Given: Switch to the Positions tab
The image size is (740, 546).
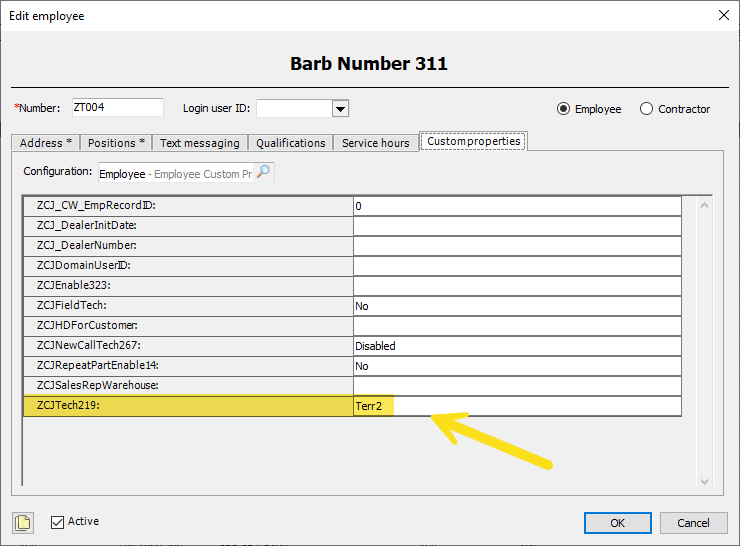Looking at the screenshot, I should coord(116,143).
